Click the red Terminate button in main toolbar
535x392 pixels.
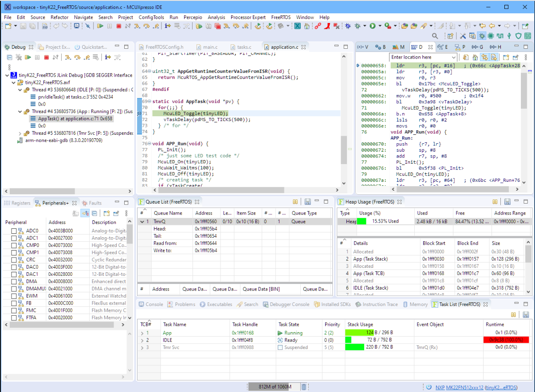pyautogui.click(x=119, y=26)
